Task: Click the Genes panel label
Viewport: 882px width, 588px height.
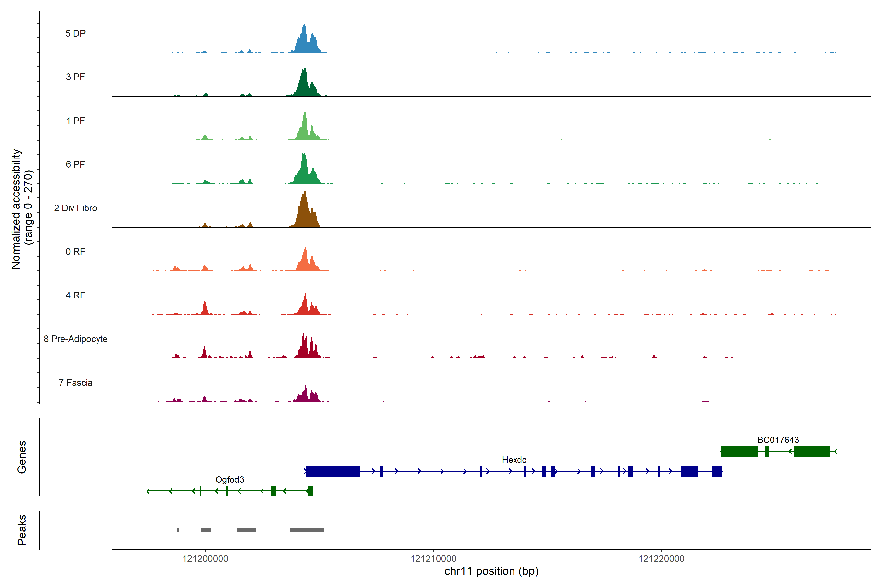Action: (x=22, y=457)
